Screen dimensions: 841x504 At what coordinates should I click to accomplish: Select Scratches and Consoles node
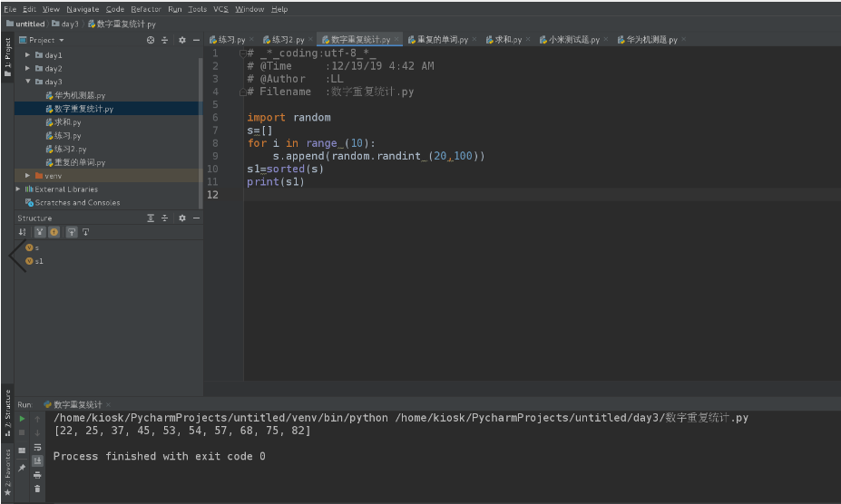pos(73,203)
